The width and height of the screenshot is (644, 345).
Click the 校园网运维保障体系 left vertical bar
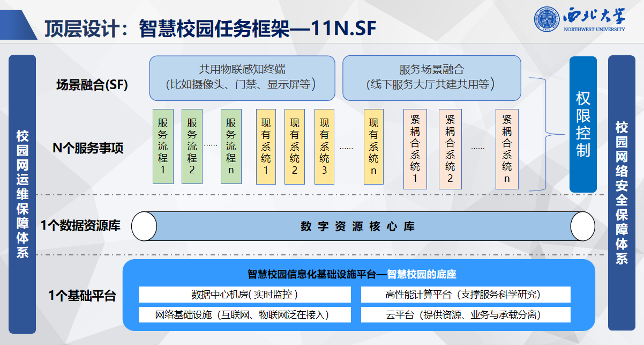(23, 193)
